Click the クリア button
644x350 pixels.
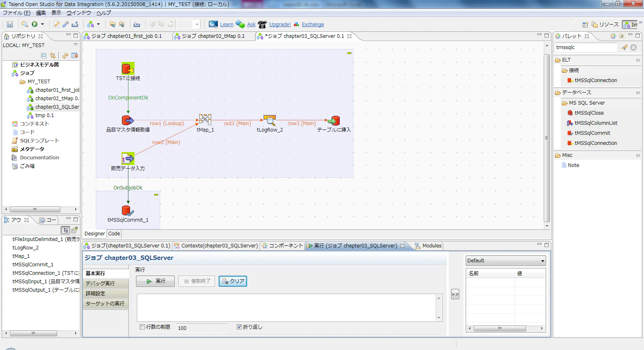(x=233, y=281)
